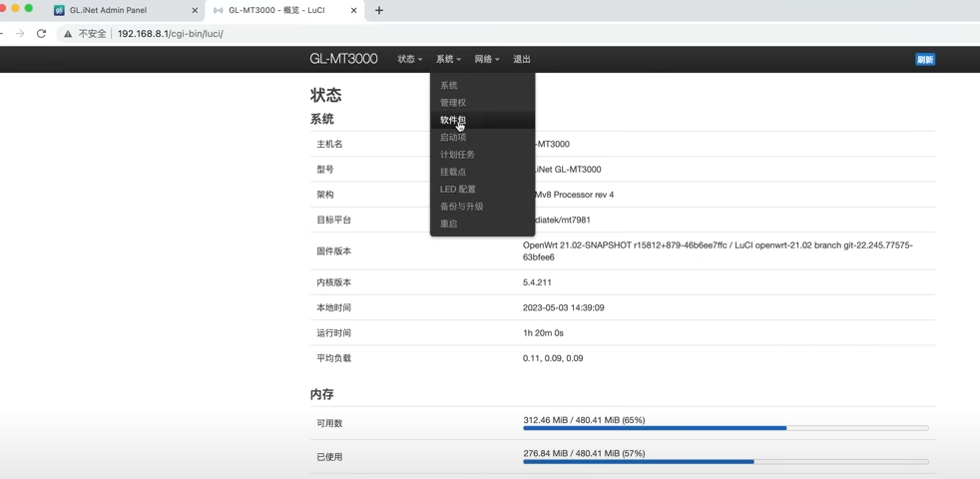Image resolution: width=980 pixels, height=479 pixels.
Task: Click the 主机名 row label
Action: click(x=329, y=144)
